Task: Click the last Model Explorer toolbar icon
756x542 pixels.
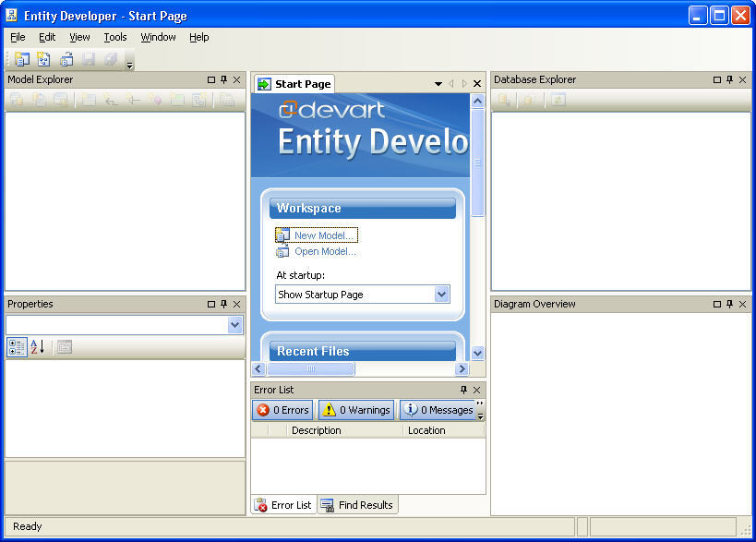Action: [x=228, y=100]
